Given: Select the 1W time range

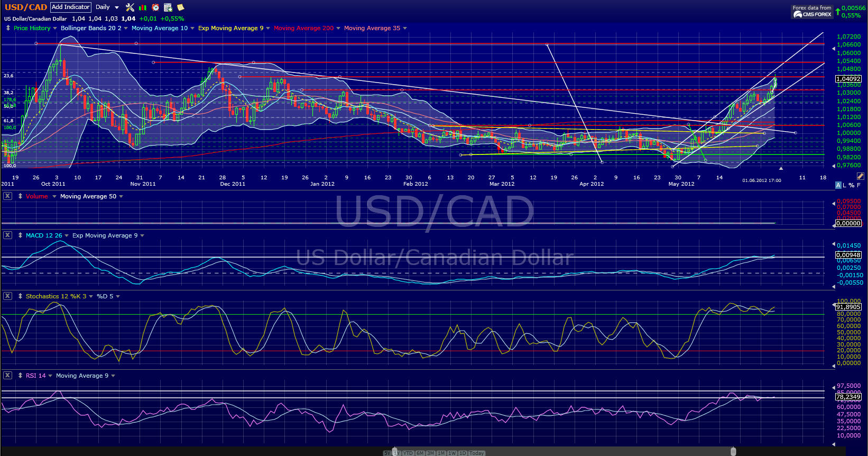Looking at the screenshot, I should point(452,453).
